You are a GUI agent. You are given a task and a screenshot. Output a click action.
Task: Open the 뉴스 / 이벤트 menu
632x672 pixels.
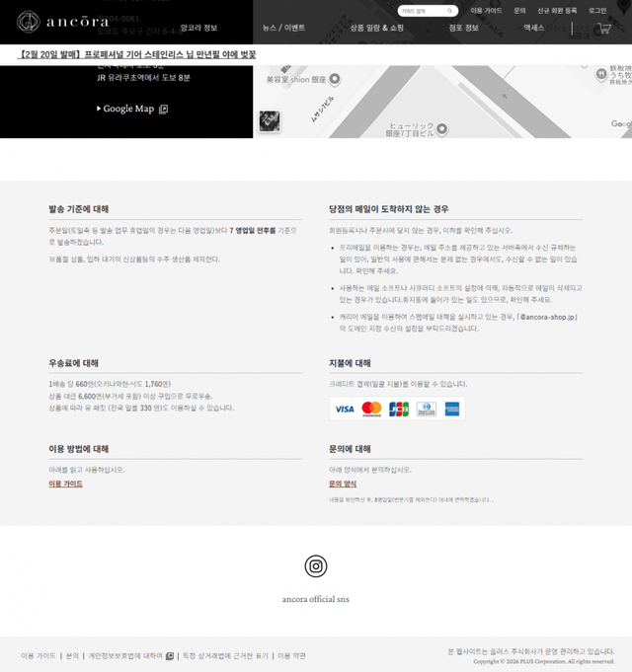pyautogui.click(x=283, y=29)
